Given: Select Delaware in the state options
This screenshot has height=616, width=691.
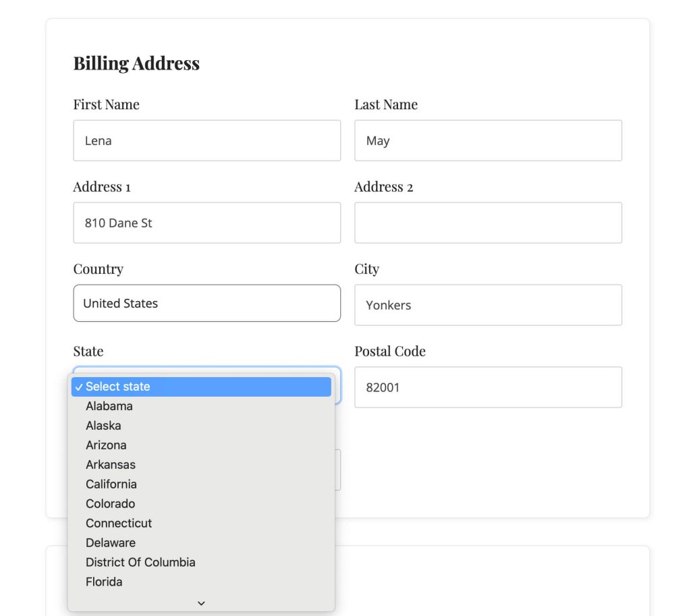Looking at the screenshot, I should pos(111,542).
